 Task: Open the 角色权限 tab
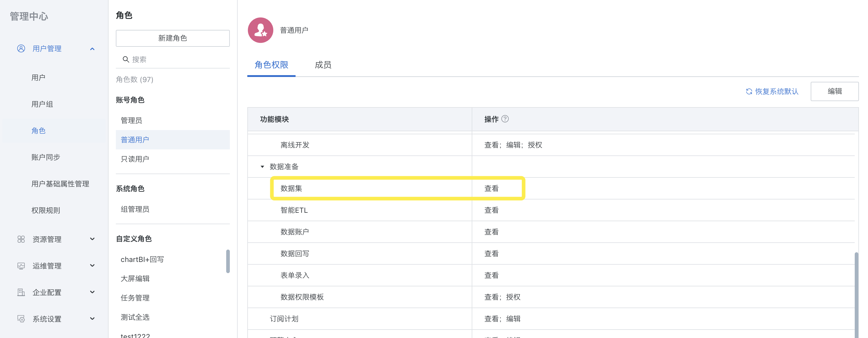click(x=271, y=65)
